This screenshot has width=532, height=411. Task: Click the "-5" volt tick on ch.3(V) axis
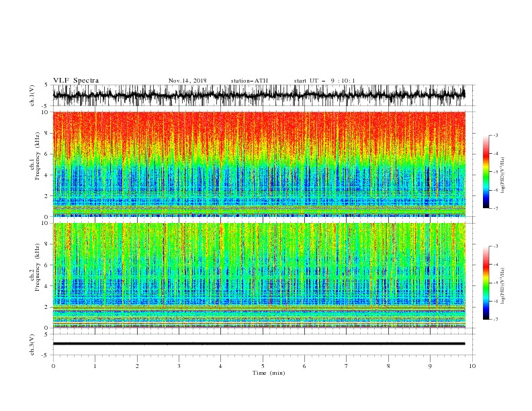46,355
